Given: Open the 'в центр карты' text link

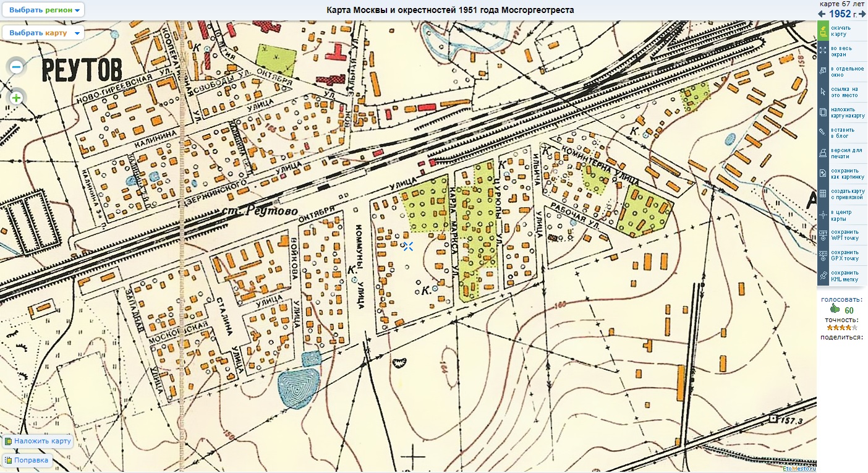Looking at the screenshot, I should [841, 215].
